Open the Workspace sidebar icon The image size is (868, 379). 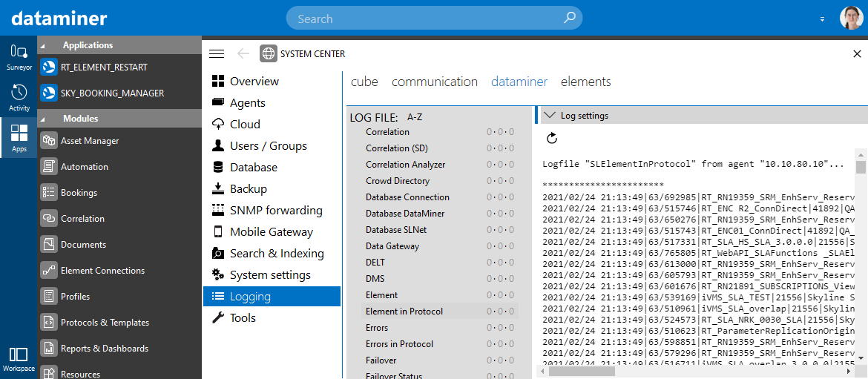[x=19, y=359]
